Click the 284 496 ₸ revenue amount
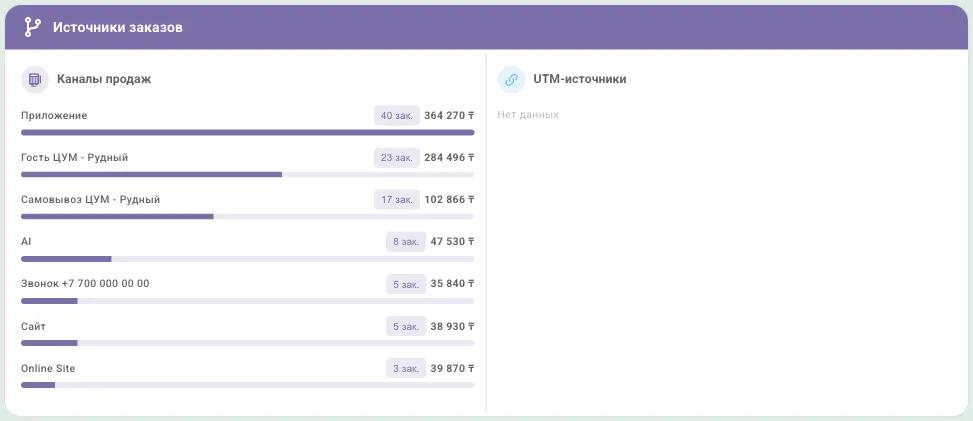This screenshot has height=421, width=973. tap(449, 158)
